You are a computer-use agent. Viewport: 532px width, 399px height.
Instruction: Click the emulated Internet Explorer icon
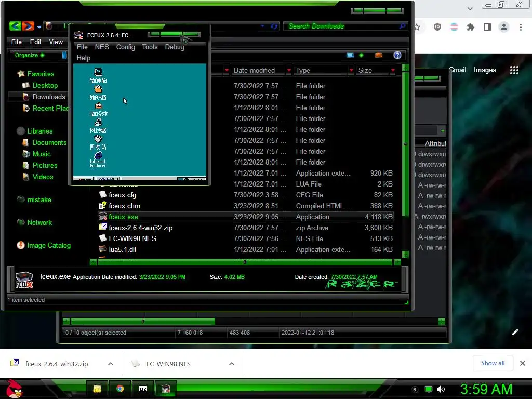tap(98, 159)
